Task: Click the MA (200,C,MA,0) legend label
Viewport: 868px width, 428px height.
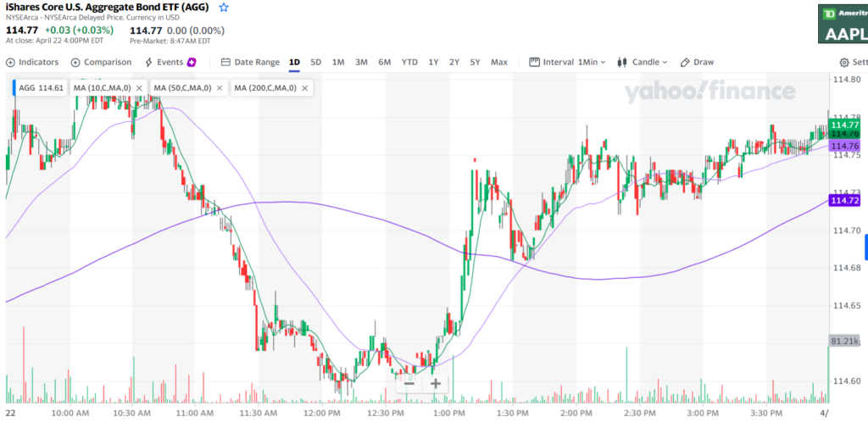Action: 265,87
